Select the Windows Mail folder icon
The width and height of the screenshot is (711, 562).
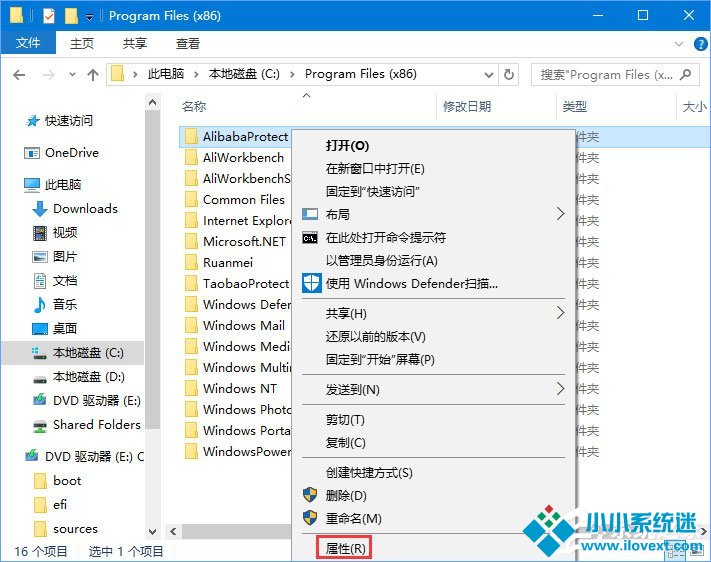pos(191,325)
